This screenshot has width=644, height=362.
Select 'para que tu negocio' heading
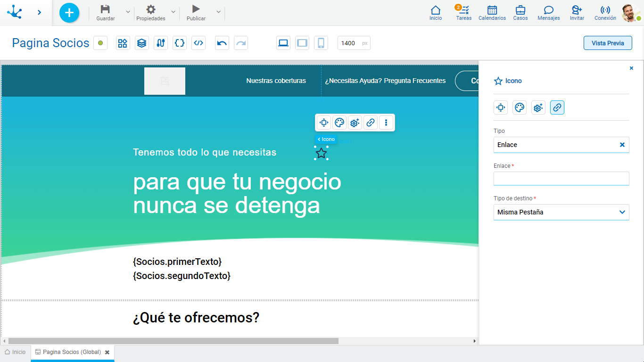237,182
